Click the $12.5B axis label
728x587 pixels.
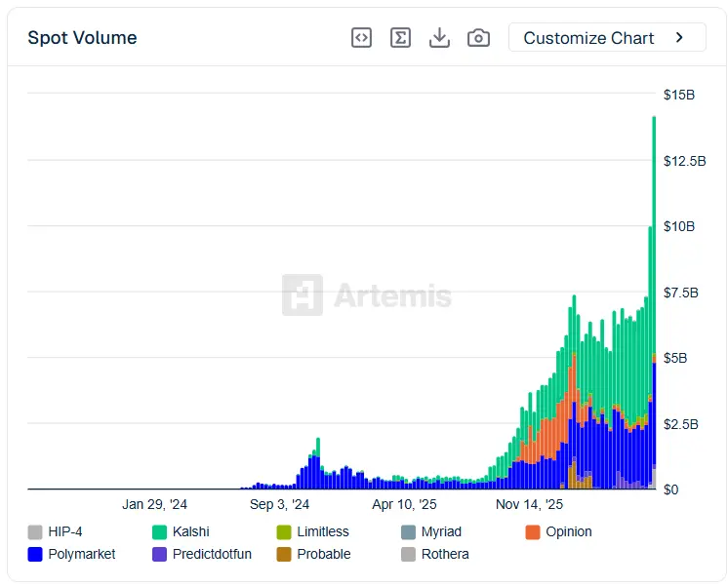[684, 161]
